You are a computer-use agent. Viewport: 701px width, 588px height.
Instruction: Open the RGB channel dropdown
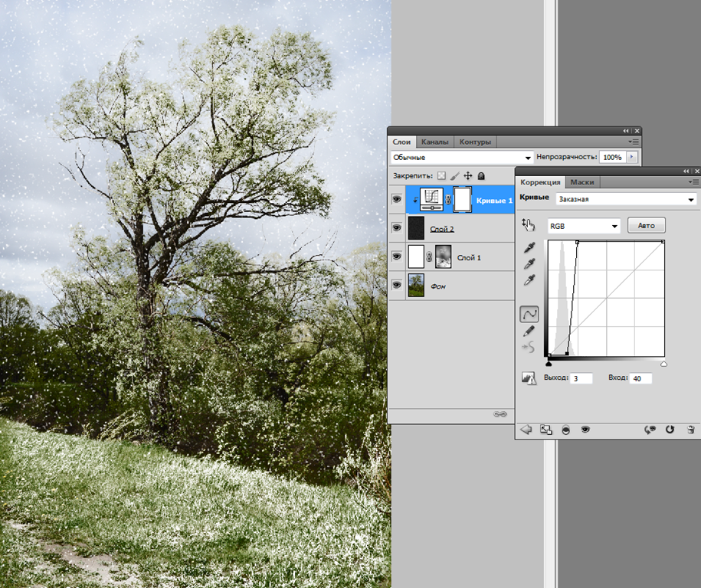click(x=584, y=226)
